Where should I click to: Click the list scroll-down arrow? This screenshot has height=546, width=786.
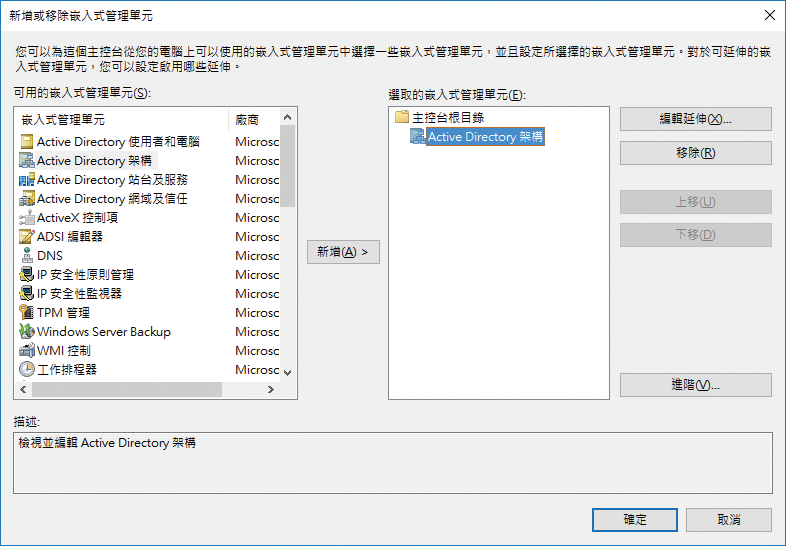click(x=288, y=373)
